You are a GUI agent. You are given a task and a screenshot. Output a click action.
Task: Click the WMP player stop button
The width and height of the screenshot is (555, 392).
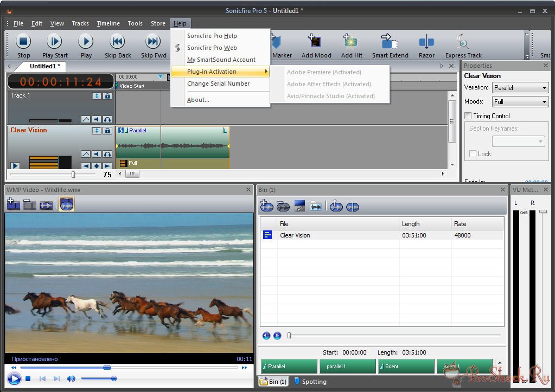click(x=28, y=379)
